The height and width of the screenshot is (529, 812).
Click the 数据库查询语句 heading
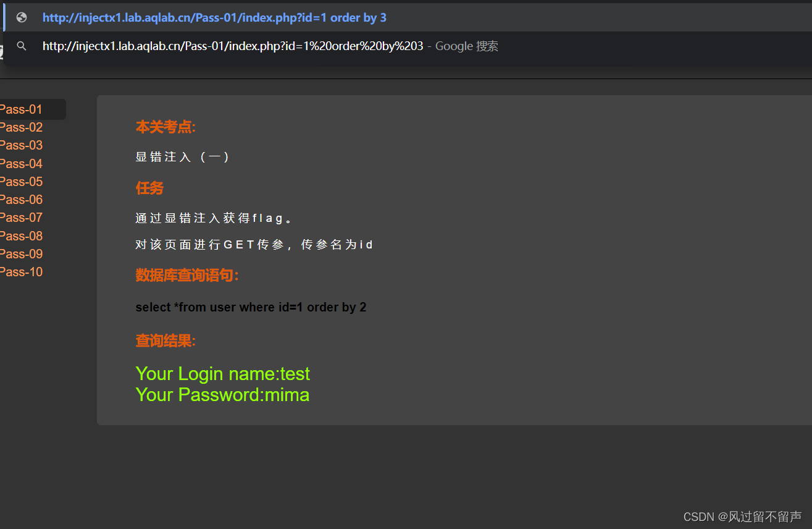coord(187,276)
